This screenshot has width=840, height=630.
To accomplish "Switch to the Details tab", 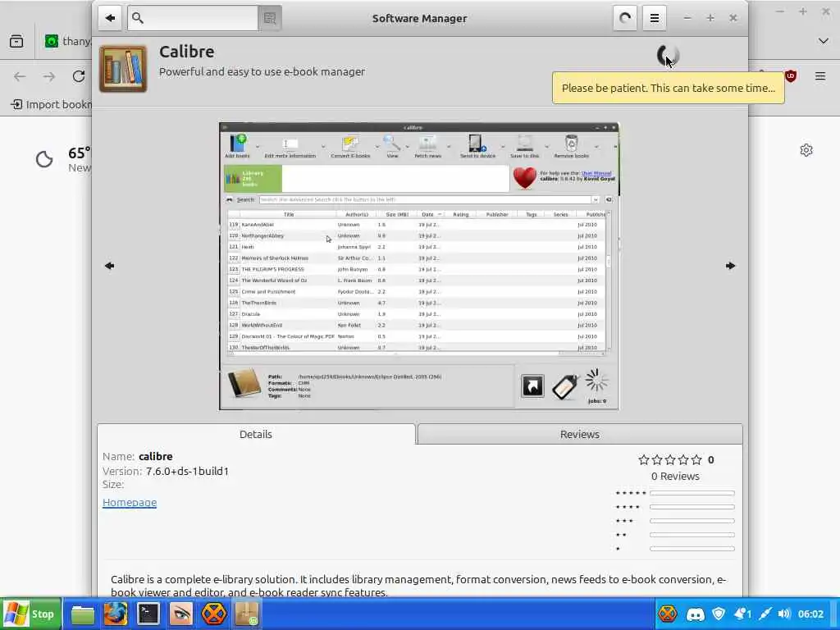I will pos(256,435).
